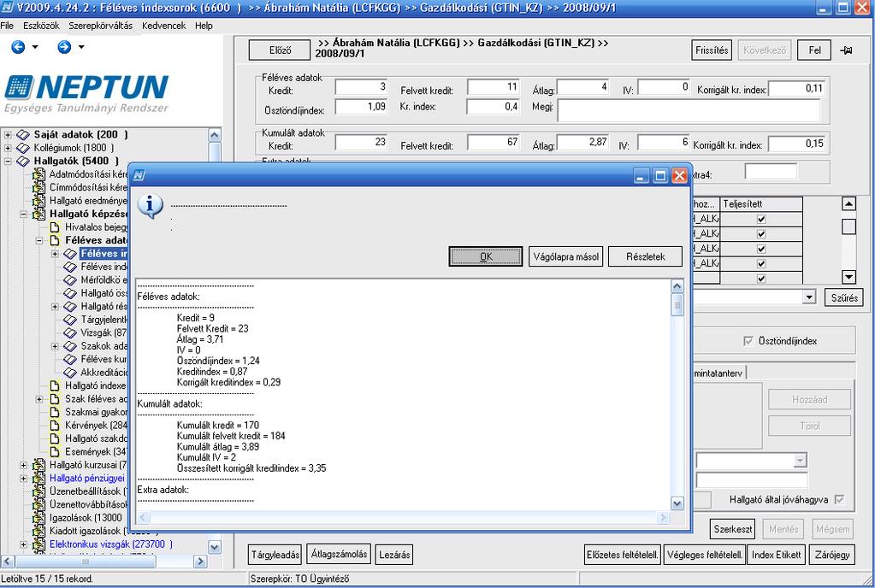The width and height of the screenshot is (875, 588).
Task: Click the Zárójegy button
Action: point(832,555)
